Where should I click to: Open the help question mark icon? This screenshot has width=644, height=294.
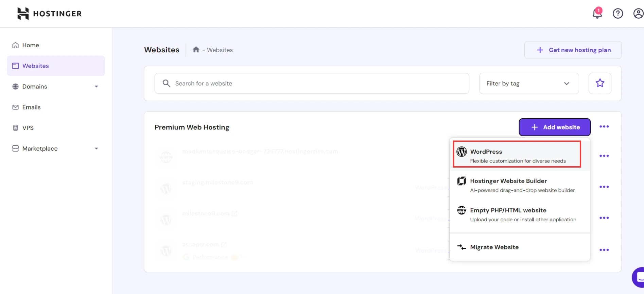coord(617,14)
